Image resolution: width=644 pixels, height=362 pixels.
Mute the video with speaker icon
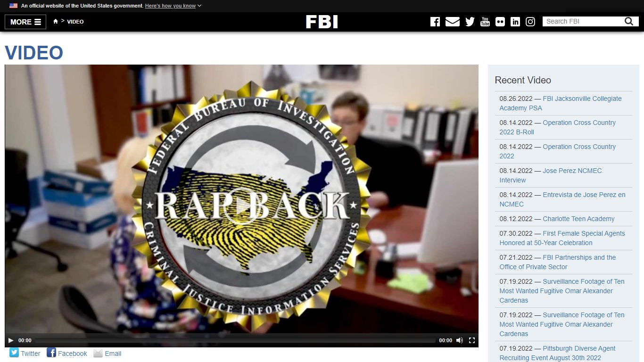click(460, 340)
